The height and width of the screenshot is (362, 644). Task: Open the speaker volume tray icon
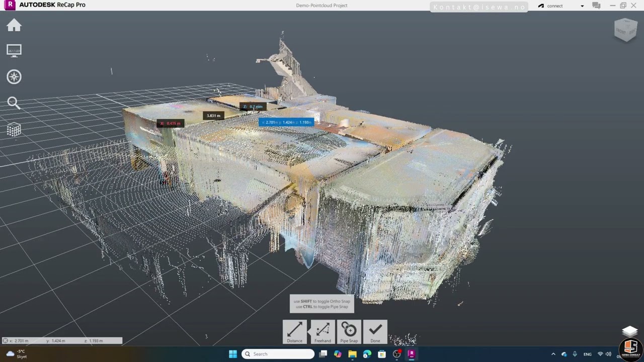pos(608,354)
